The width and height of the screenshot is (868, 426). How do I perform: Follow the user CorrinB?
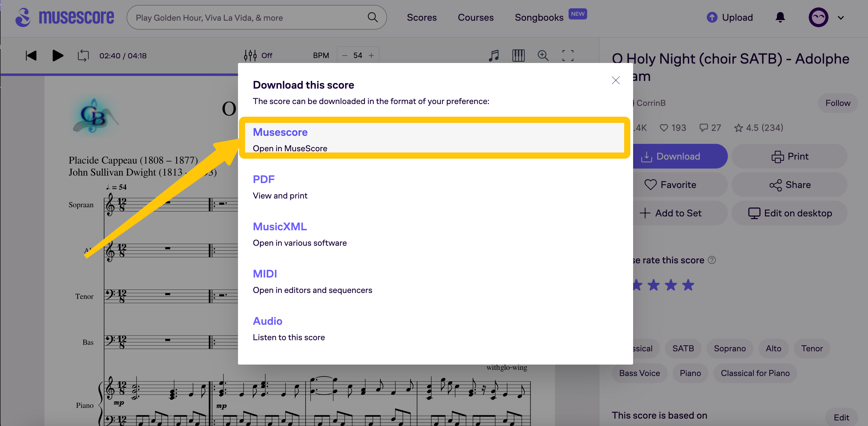pos(838,103)
